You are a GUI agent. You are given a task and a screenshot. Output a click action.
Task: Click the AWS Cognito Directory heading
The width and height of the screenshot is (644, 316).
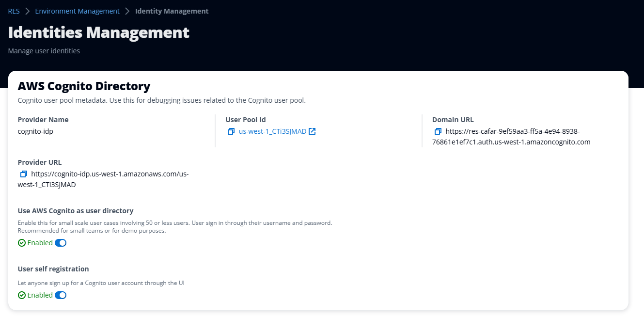[x=84, y=86]
